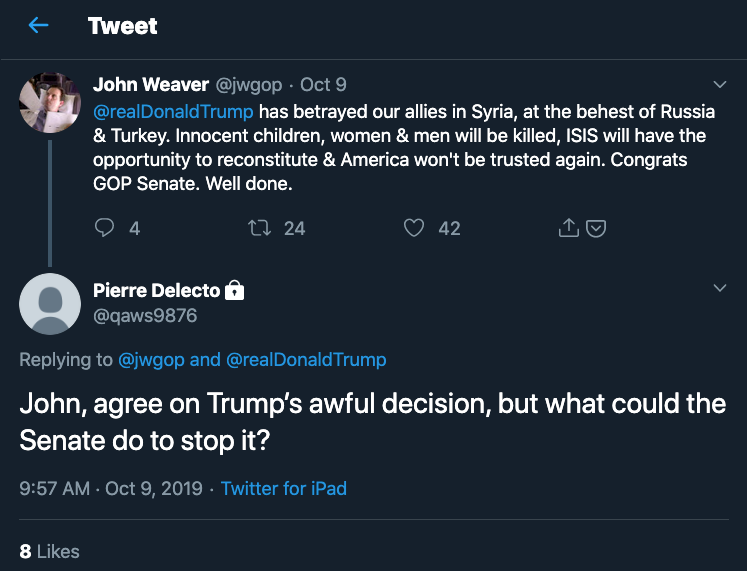Click the @jwgop link in Replying to

point(151,359)
